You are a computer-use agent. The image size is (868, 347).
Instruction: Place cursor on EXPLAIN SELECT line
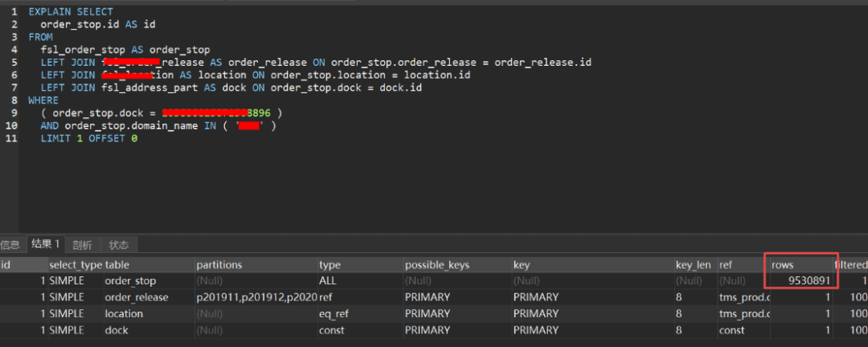click(x=71, y=11)
